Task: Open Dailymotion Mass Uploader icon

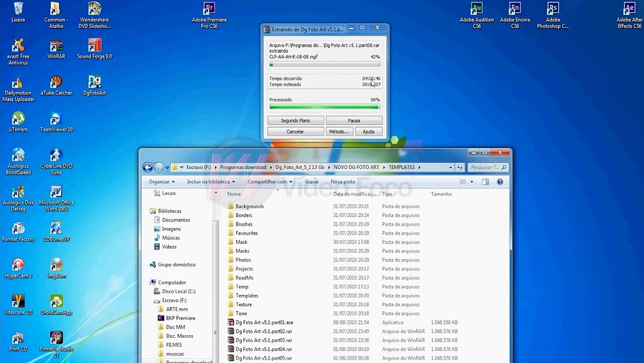Action: point(18,89)
